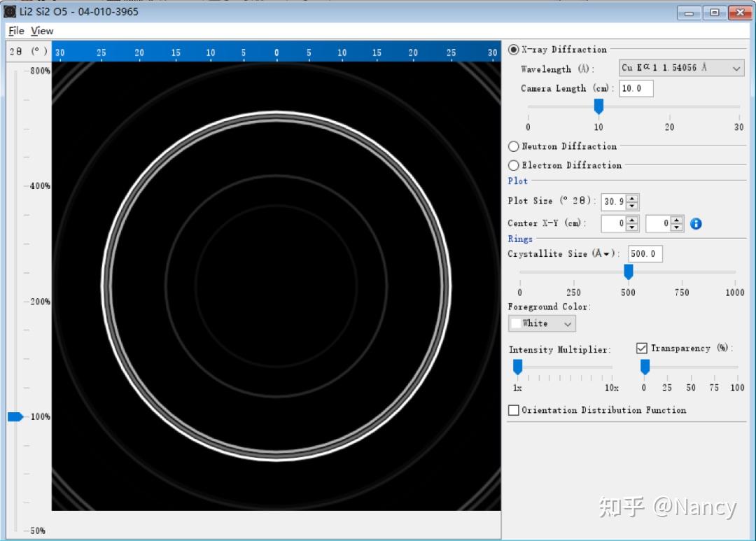The width and height of the screenshot is (756, 541).
Task: Open the Crystallite Size unit dropdown arrow
Action: click(606, 254)
